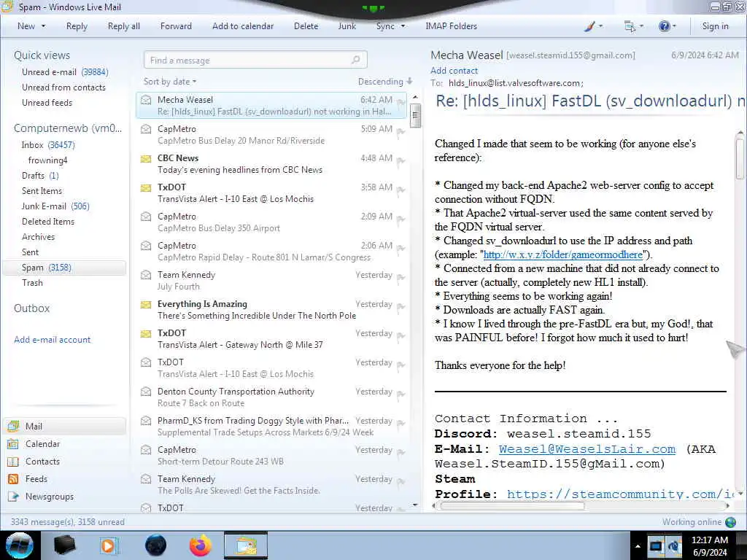747x560 pixels.
Task: Collapse the Quick views section
Action: pos(42,55)
